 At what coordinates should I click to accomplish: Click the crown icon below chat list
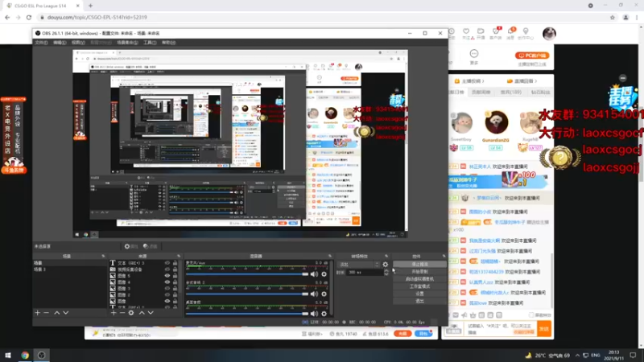point(473,315)
